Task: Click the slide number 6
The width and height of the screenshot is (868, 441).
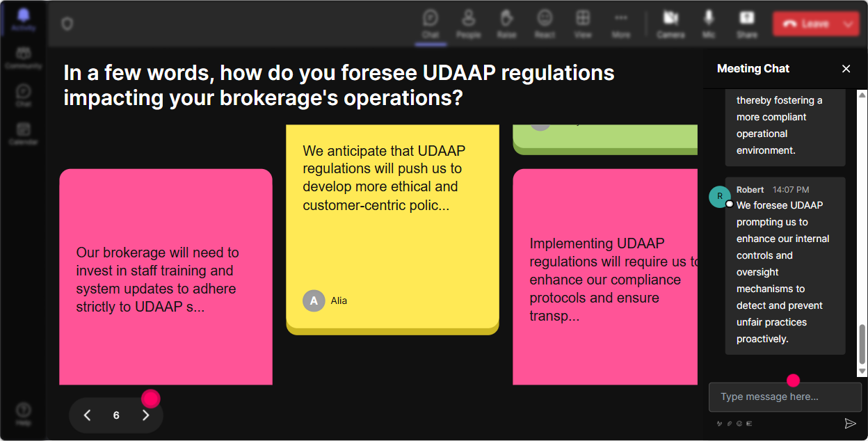Action: [116, 415]
